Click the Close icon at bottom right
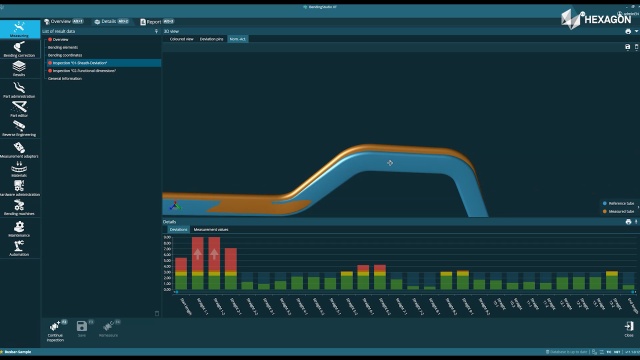The height and width of the screenshot is (360, 640). pyautogui.click(x=629, y=326)
